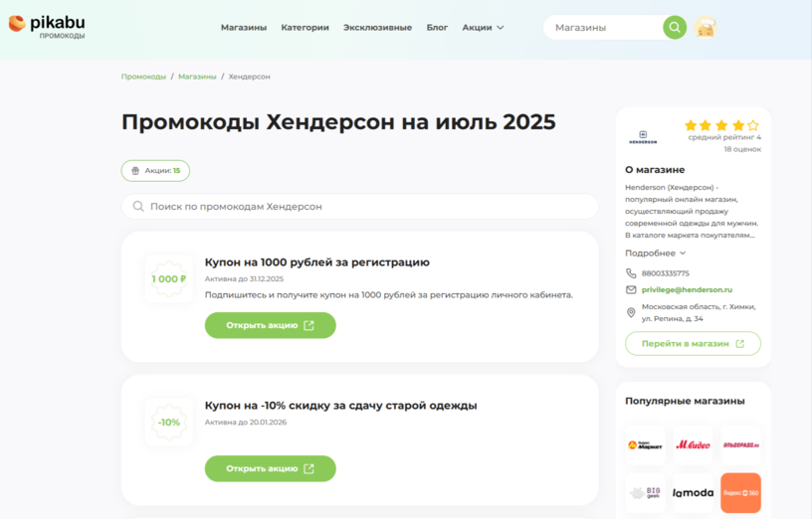This screenshot has height=519, width=812.
Task: Focus Поиск по промокодам Хендерсон field
Action: tap(360, 207)
